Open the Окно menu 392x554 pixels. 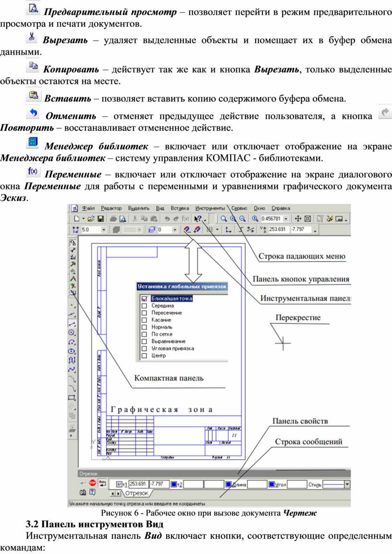click(x=259, y=209)
